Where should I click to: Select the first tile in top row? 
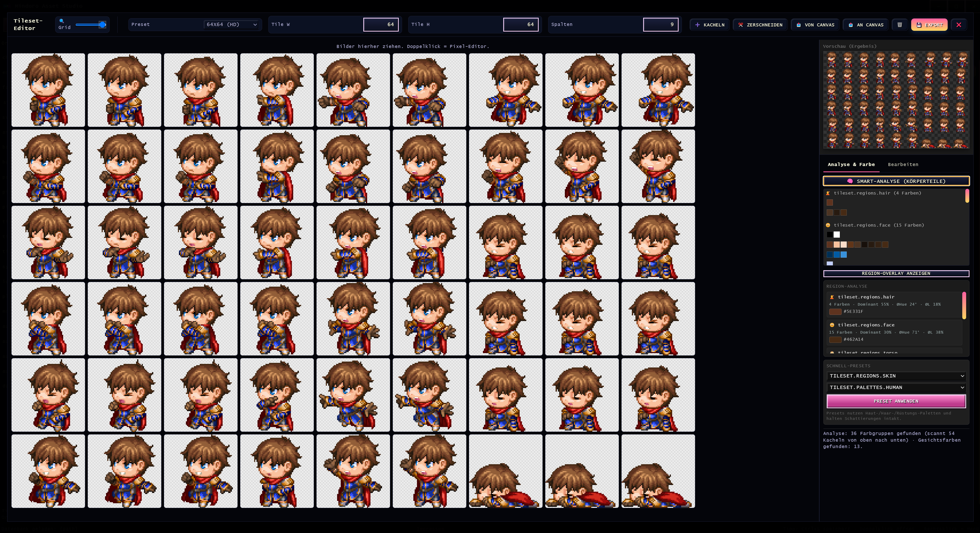click(x=48, y=90)
